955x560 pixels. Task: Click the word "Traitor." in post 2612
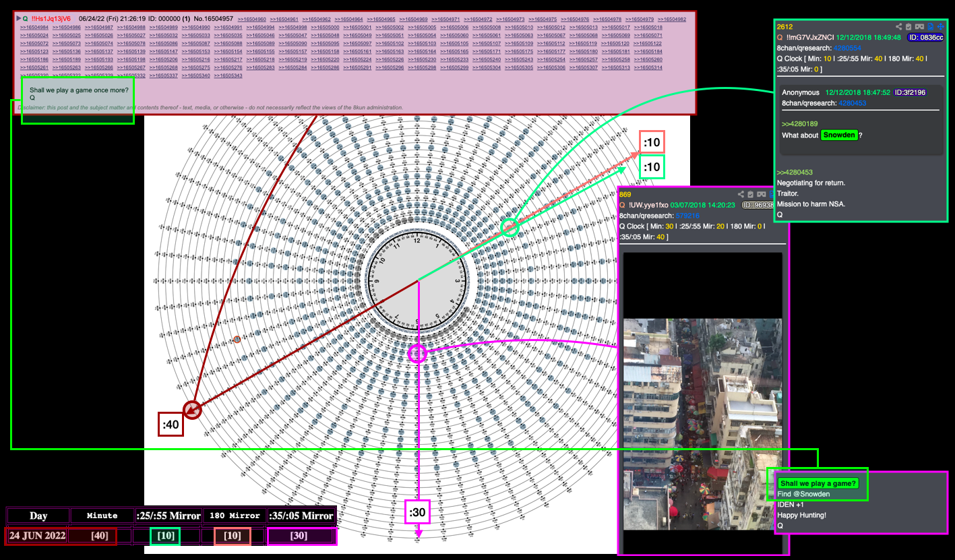point(789,193)
